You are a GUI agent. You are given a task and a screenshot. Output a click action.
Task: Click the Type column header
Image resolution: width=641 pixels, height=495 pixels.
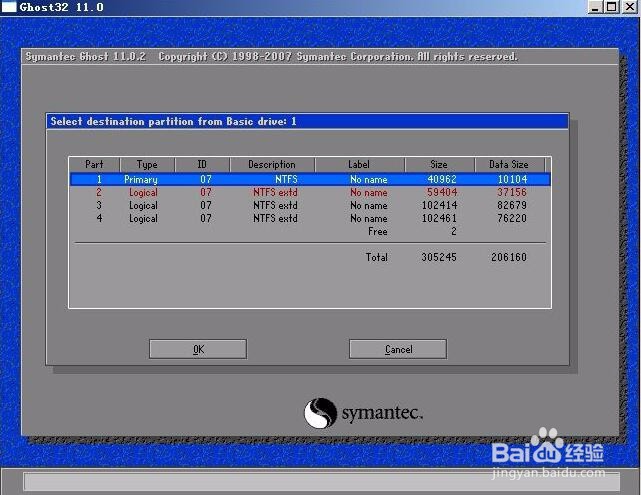click(x=147, y=164)
